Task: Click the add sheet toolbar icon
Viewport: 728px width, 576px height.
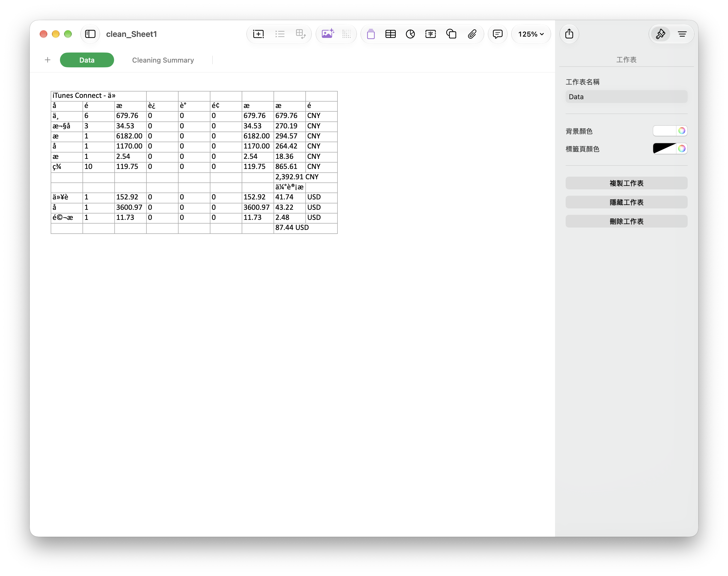Action: click(x=258, y=34)
